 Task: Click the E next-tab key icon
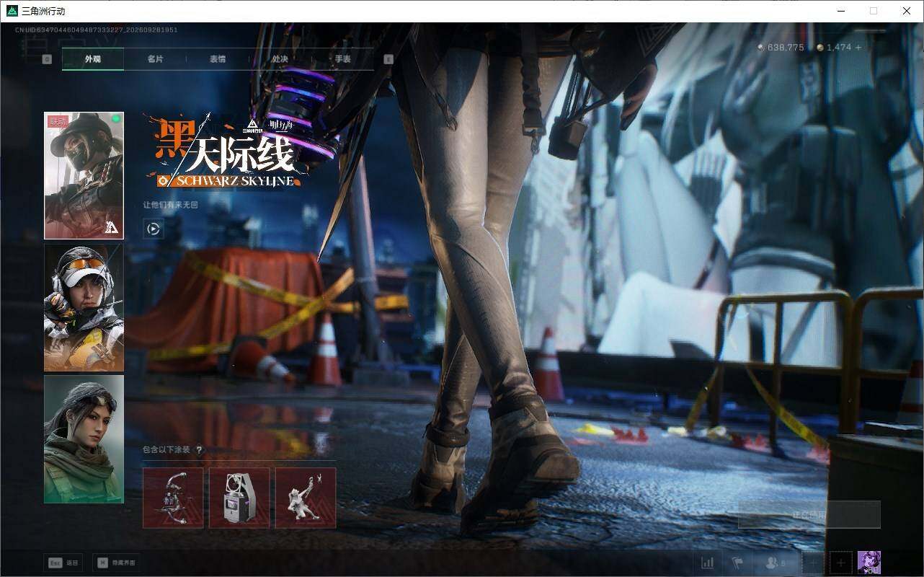388,59
